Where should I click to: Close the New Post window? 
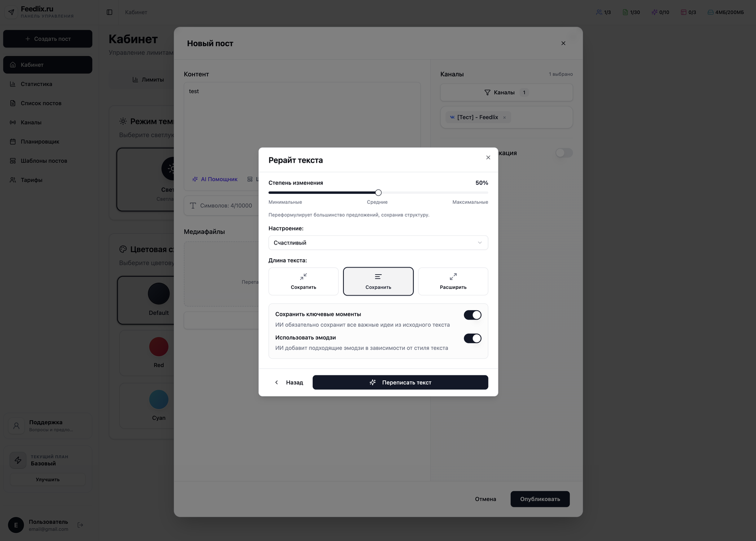tap(563, 44)
